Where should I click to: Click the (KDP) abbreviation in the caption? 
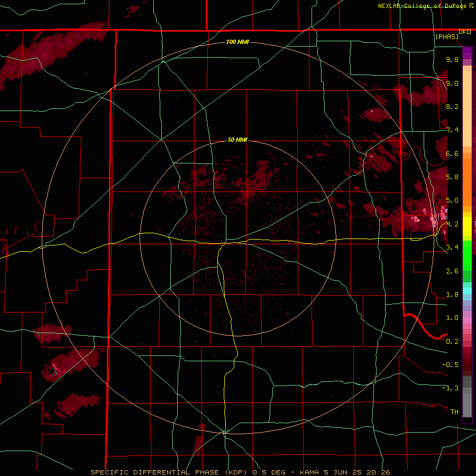[236, 472]
